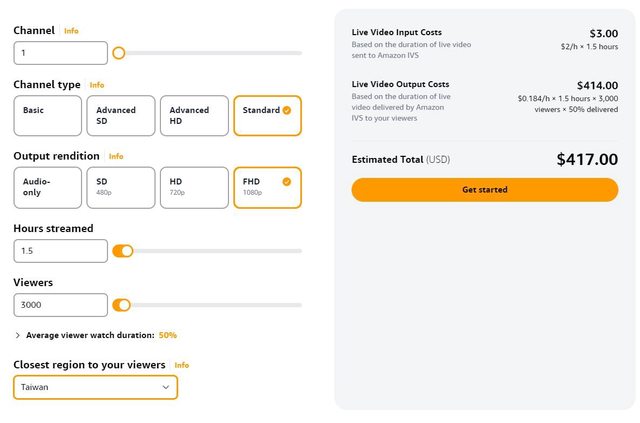Focus the Viewers input field showing 3000
640x423 pixels.
[60, 305]
